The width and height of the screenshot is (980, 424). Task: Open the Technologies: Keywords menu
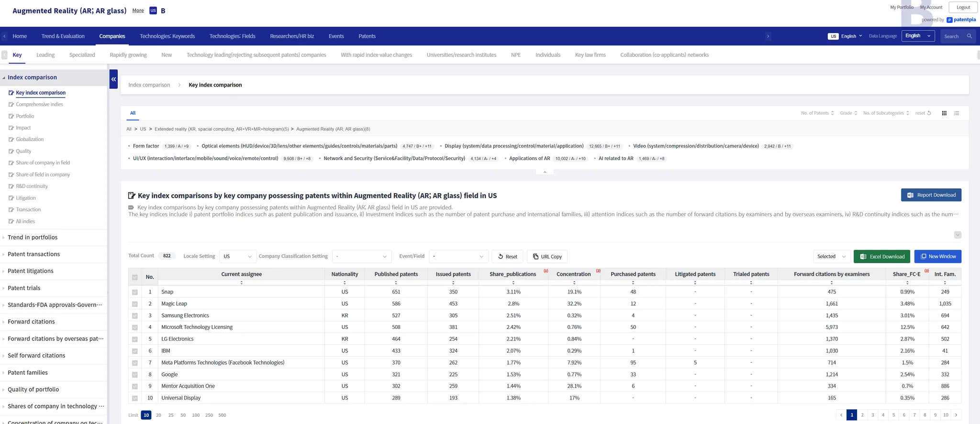pyautogui.click(x=167, y=36)
